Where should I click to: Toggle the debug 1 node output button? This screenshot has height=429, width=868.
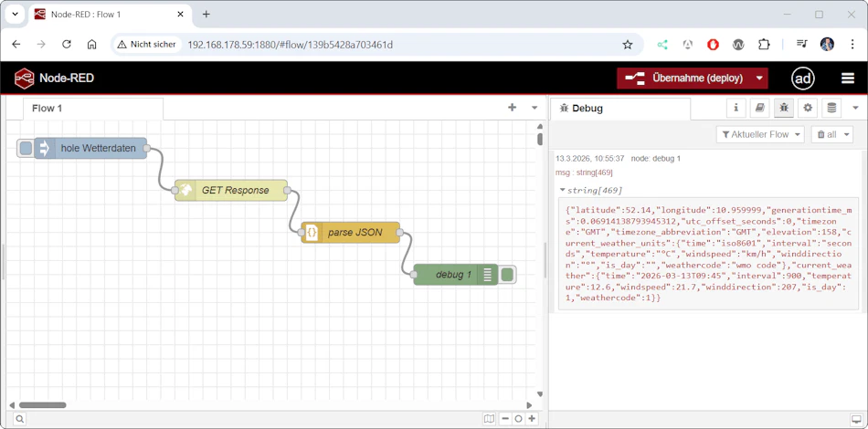coord(508,275)
